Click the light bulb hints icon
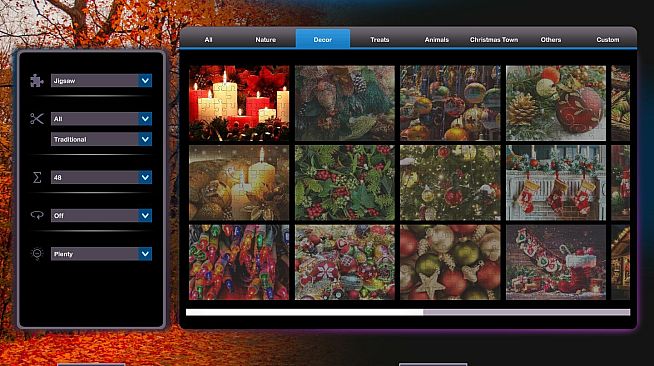 pos(37,254)
